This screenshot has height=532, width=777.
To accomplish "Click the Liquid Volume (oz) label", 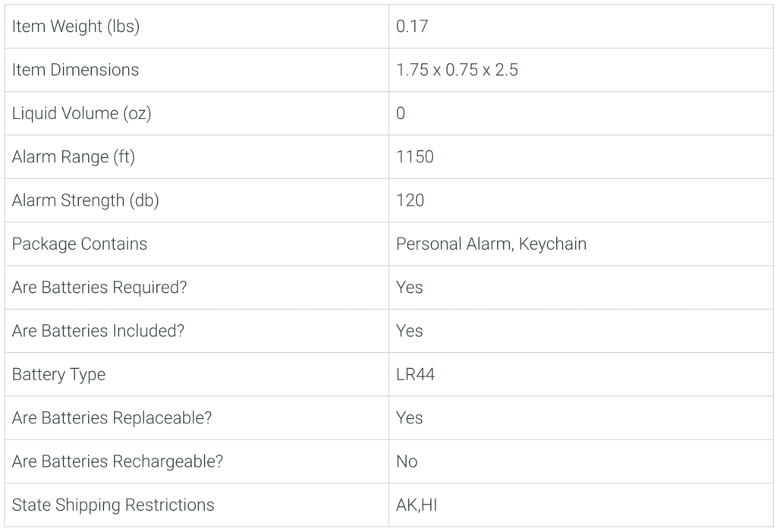I will pos(82,114).
